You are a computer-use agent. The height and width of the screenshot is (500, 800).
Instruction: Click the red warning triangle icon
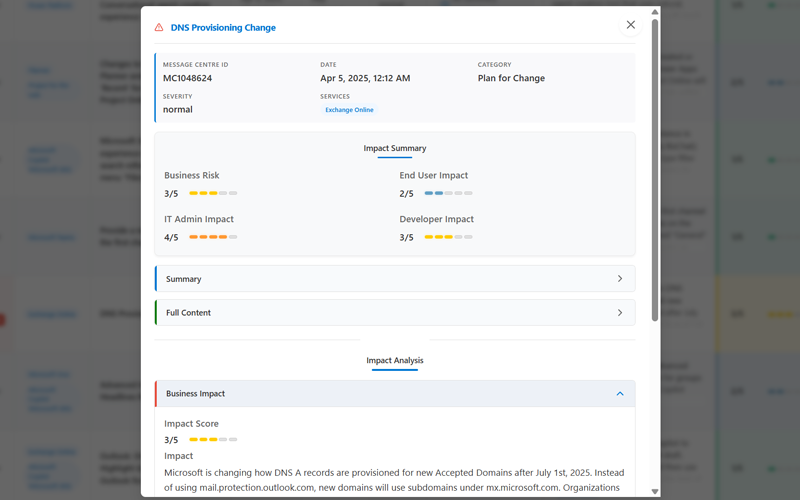click(x=159, y=28)
